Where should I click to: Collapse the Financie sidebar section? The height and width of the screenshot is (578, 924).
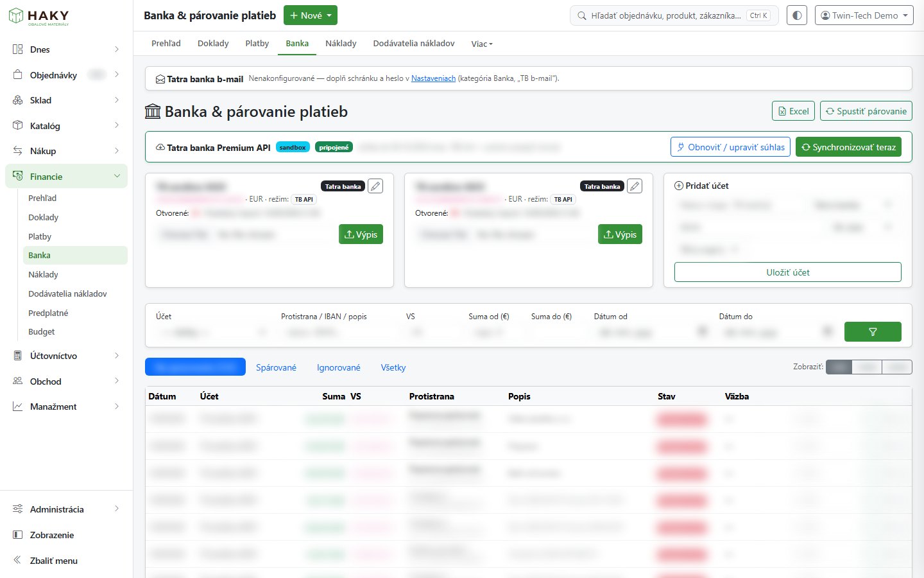click(117, 176)
